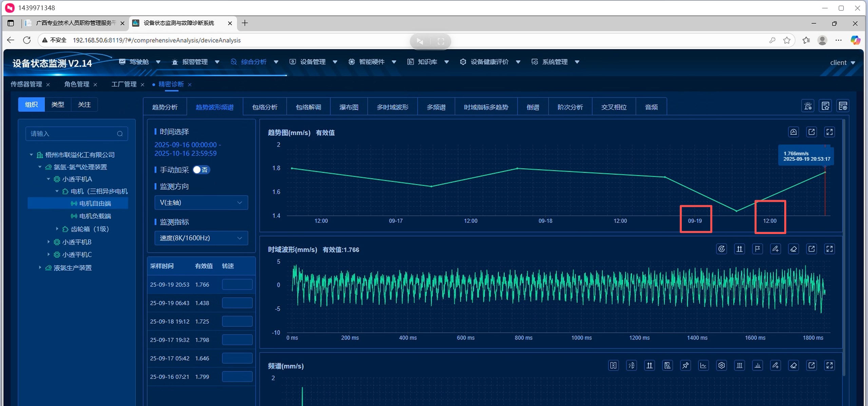Select the sample row 25-09-18 19:12
The height and width of the screenshot is (406, 868).
pos(201,321)
